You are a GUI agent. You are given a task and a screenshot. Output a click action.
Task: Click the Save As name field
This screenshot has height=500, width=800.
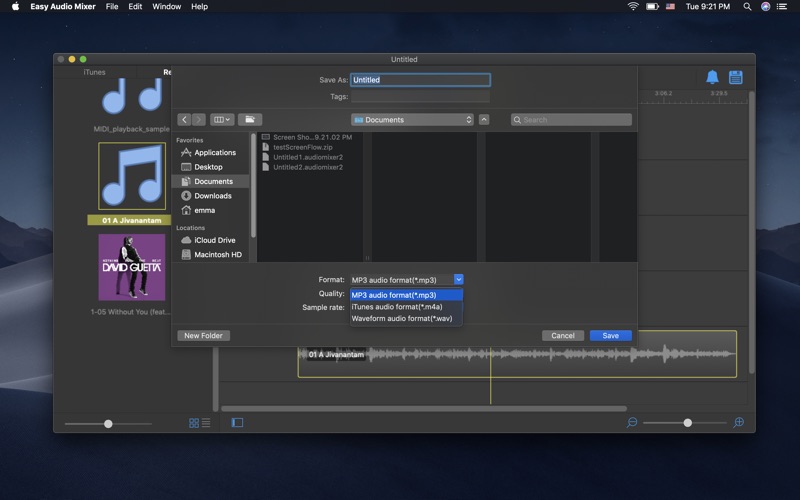coord(420,80)
